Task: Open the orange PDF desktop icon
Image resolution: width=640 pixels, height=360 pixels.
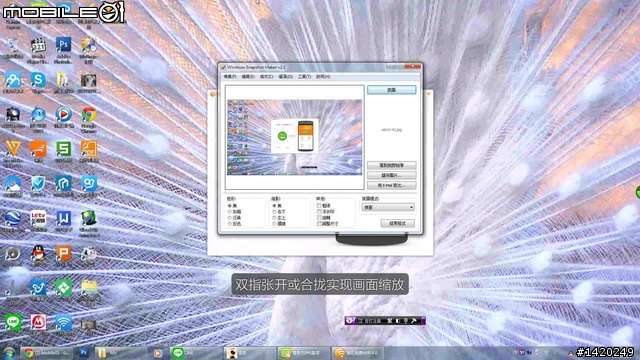Action: (89, 149)
